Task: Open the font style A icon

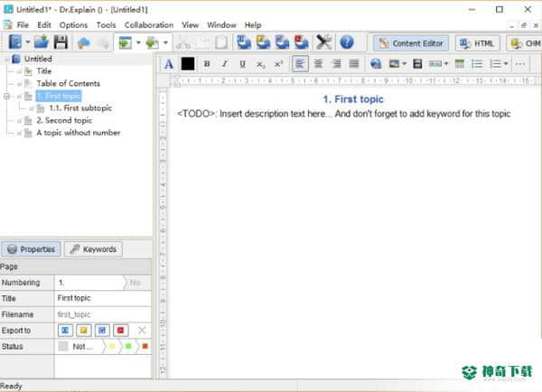Action: [x=169, y=64]
